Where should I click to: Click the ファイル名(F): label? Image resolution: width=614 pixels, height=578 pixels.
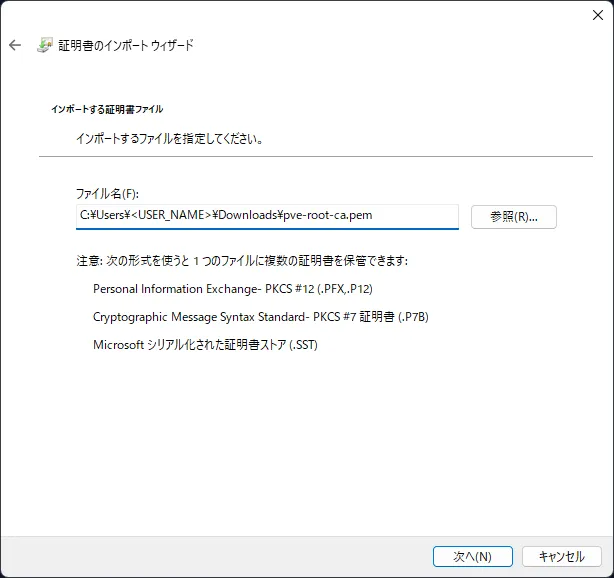[x=107, y=193]
